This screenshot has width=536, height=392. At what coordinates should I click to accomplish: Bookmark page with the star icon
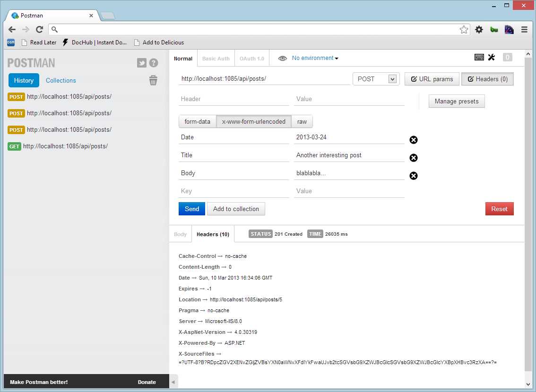[x=464, y=30]
